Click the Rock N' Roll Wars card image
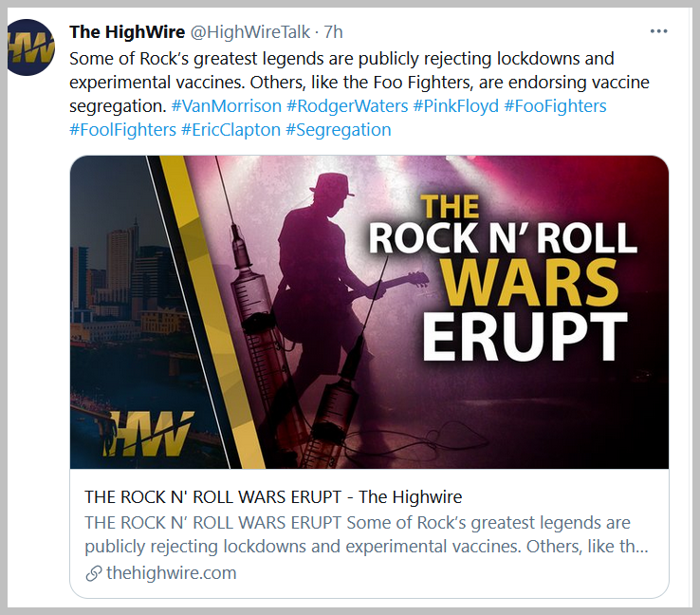 click(x=369, y=312)
